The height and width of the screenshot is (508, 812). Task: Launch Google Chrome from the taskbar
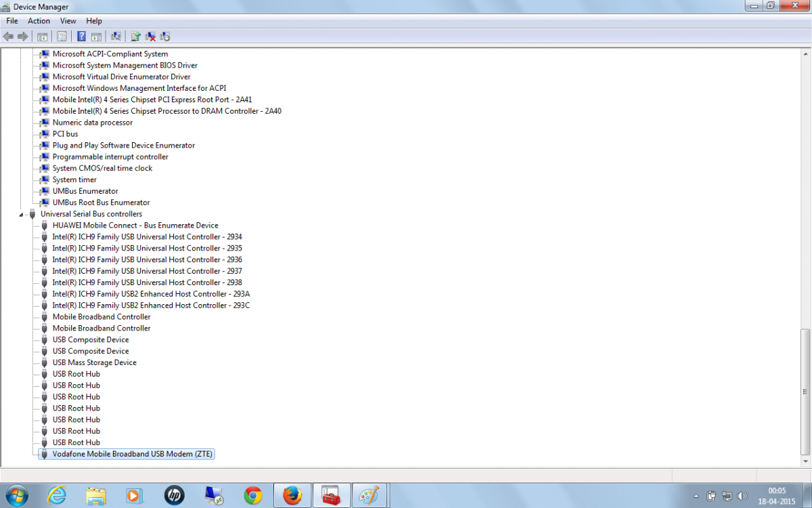[253, 495]
